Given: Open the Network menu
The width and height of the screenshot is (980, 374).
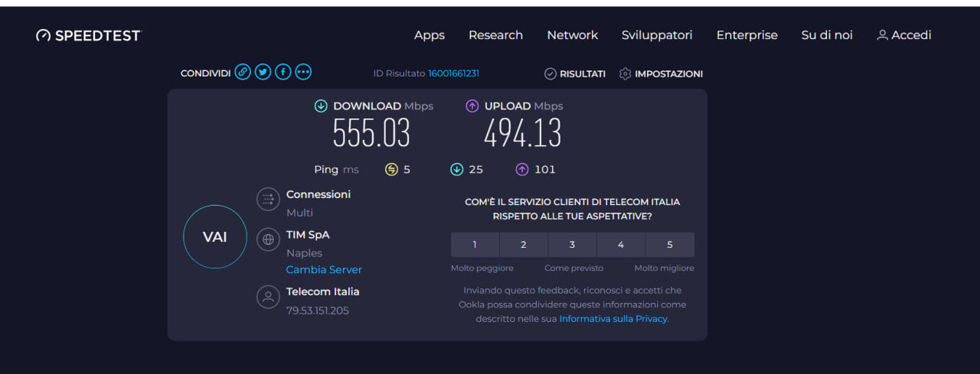Looking at the screenshot, I should pyautogui.click(x=573, y=35).
